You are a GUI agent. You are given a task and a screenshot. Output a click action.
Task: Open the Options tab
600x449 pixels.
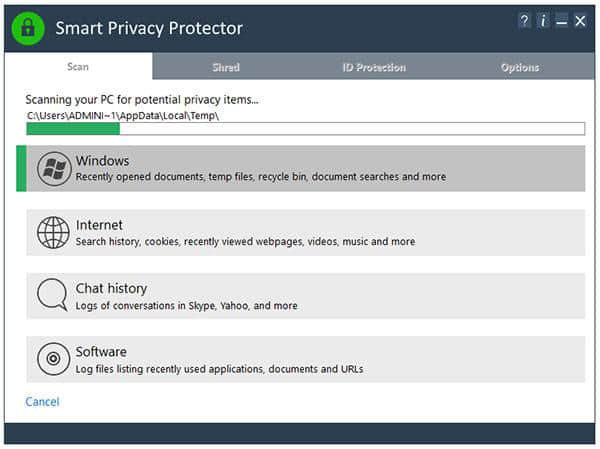520,67
